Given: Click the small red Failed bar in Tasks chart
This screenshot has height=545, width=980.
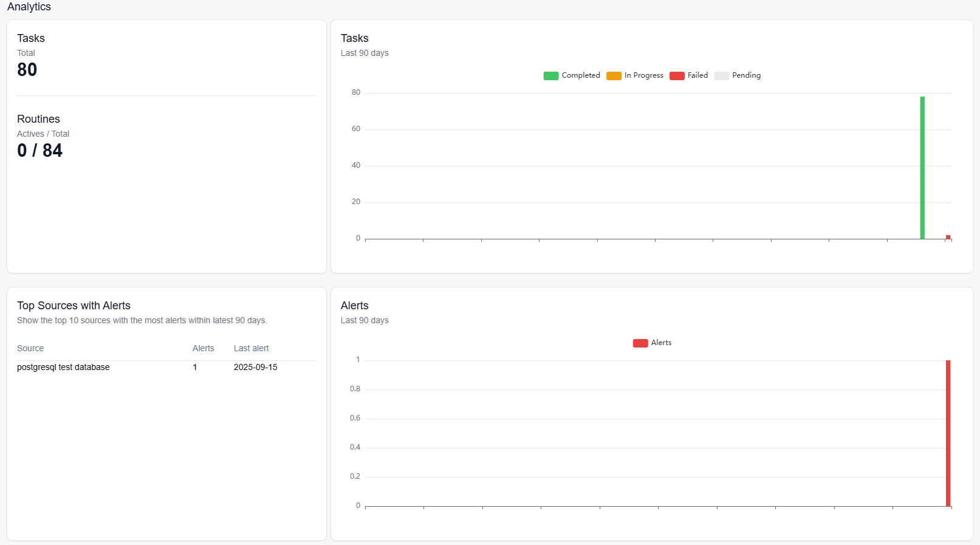Looking at the screenshot, I should pyautogui.click(x=948, y=237).
